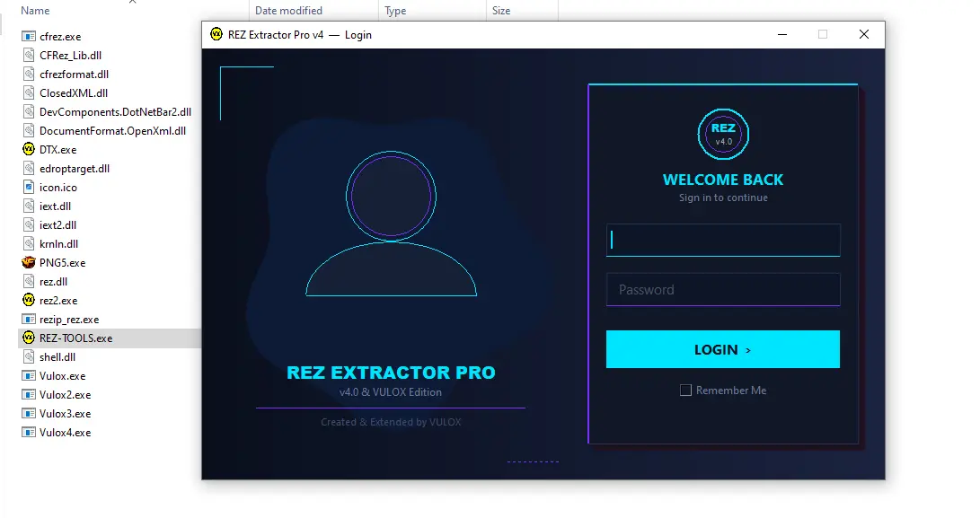
Task: Click the DevComponents.DotNetBar2.dll file icon
Action: (x=29, y=112)
